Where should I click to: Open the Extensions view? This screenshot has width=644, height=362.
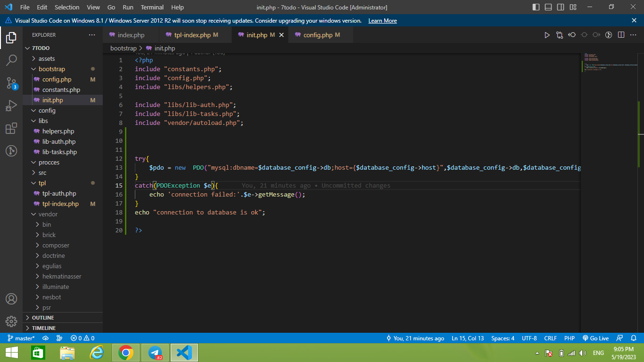click(11, 128)
